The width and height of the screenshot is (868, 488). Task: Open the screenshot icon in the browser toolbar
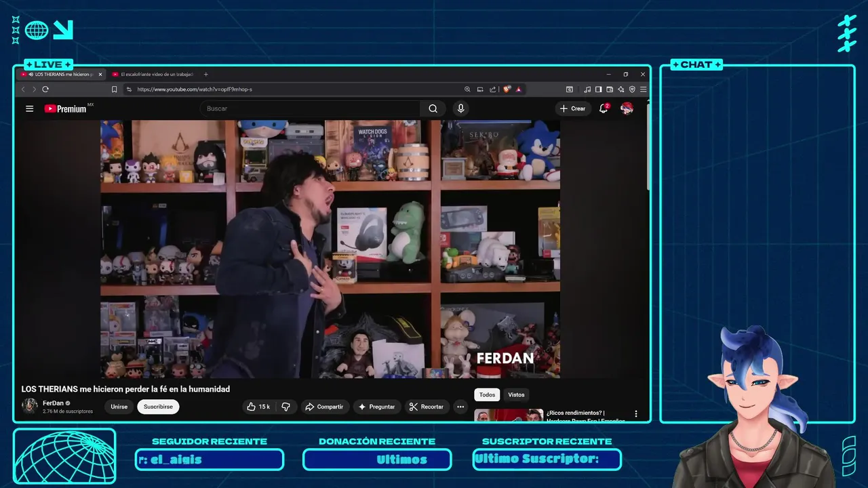pos(570,89)
